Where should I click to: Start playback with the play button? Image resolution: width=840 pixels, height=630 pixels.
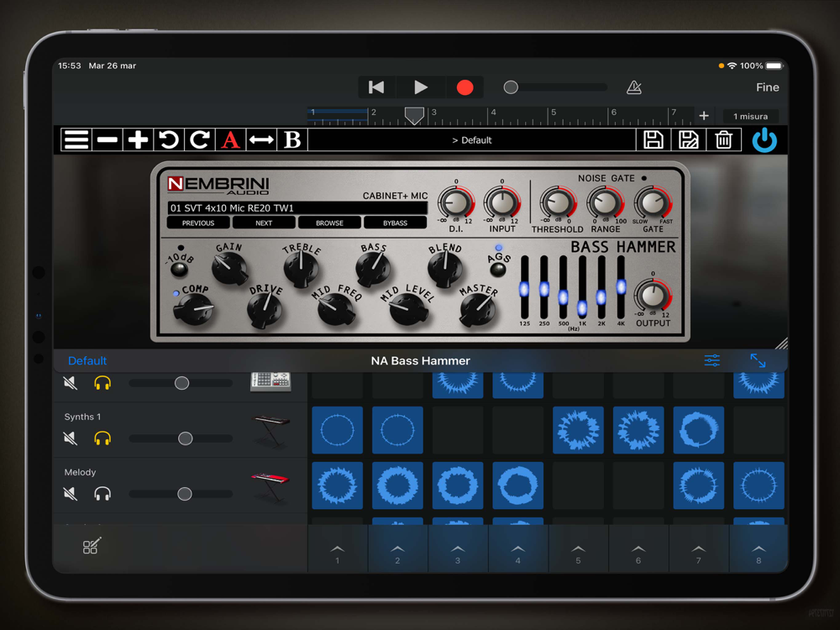421,87
